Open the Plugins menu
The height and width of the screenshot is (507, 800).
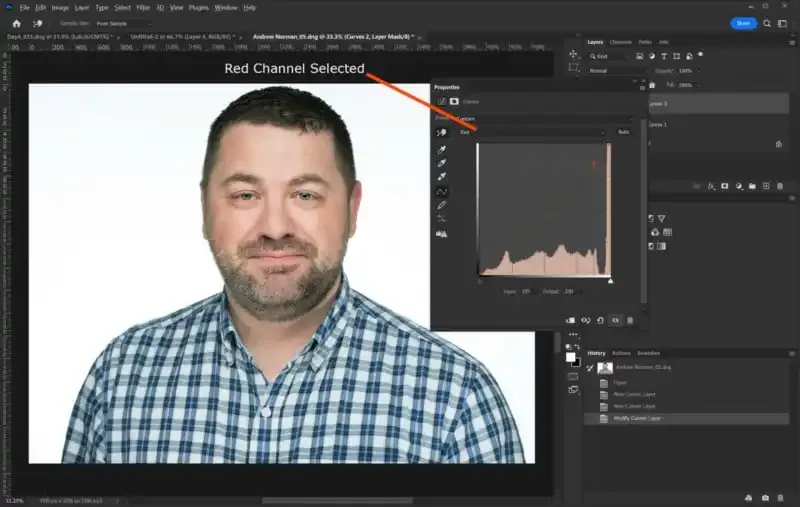[198, 8]
